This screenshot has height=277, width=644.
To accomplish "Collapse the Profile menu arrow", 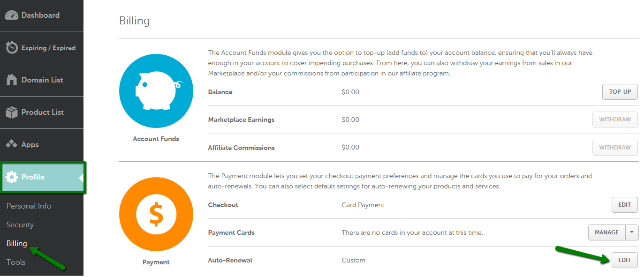I will [x=81, y=178].
